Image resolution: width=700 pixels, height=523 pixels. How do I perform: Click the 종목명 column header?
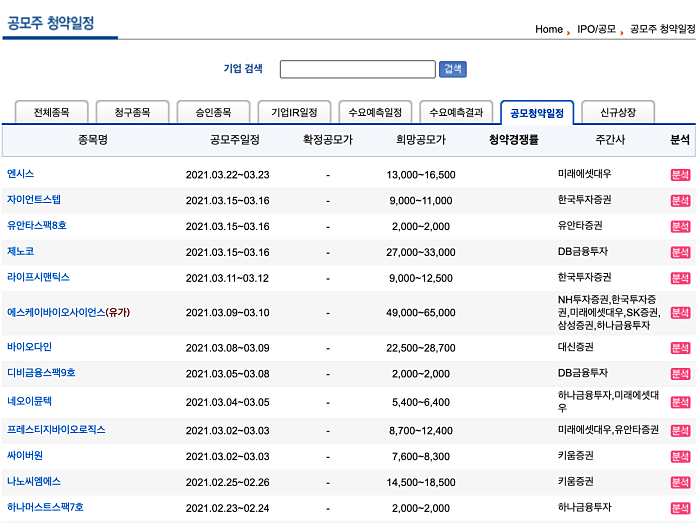click(x=93, y=140)
